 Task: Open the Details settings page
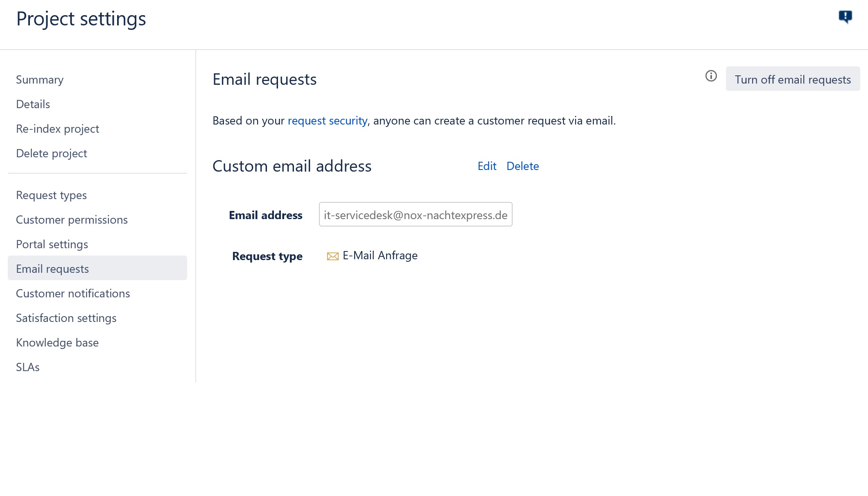point(33,104)
